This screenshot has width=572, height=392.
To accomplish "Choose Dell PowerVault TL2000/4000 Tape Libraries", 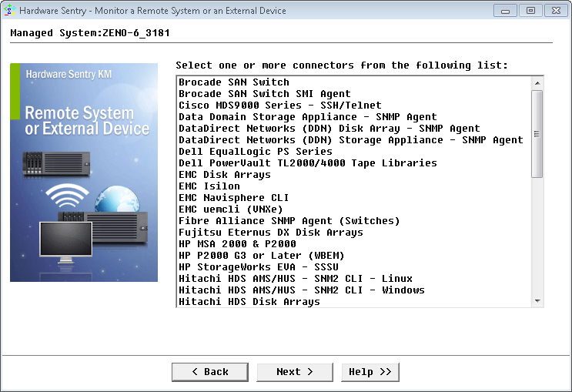I will tap(307, 163).
